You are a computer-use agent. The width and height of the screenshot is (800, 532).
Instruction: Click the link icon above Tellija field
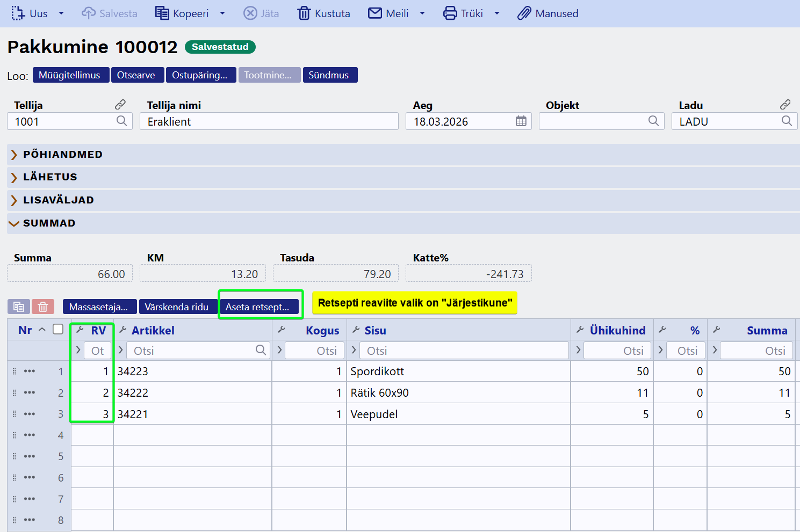point(120,105)
